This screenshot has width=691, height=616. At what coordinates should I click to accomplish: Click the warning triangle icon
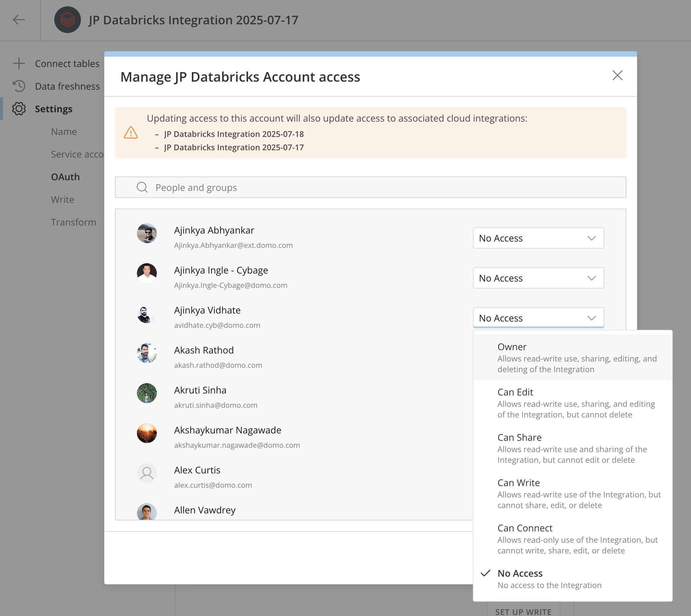tap(131, 132)
